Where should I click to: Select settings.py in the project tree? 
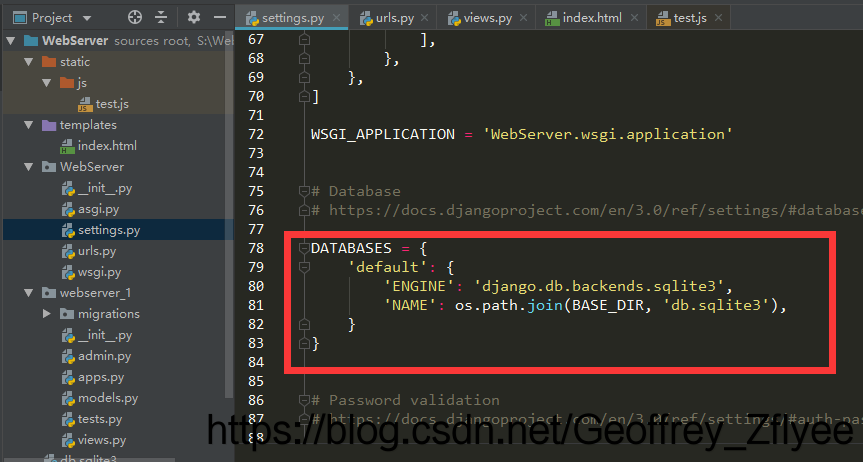click(109, 230)
